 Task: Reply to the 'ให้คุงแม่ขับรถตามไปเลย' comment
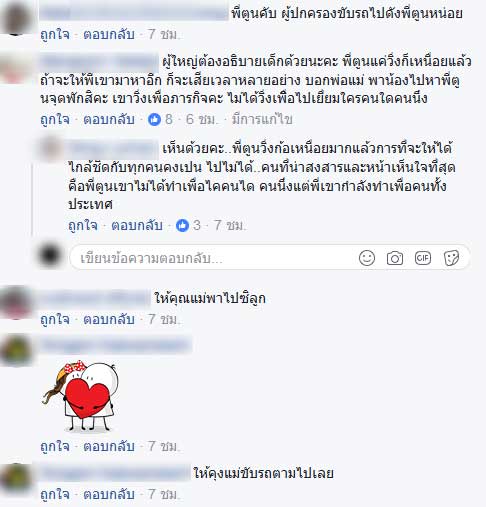(x=109, y=494)
